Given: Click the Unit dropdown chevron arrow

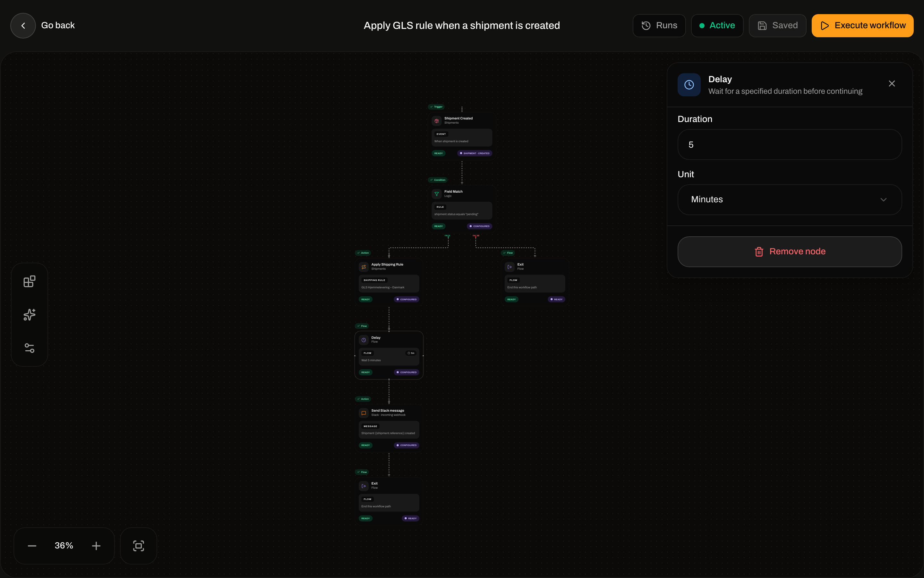Looking at the screenshot, I should 883,199.
